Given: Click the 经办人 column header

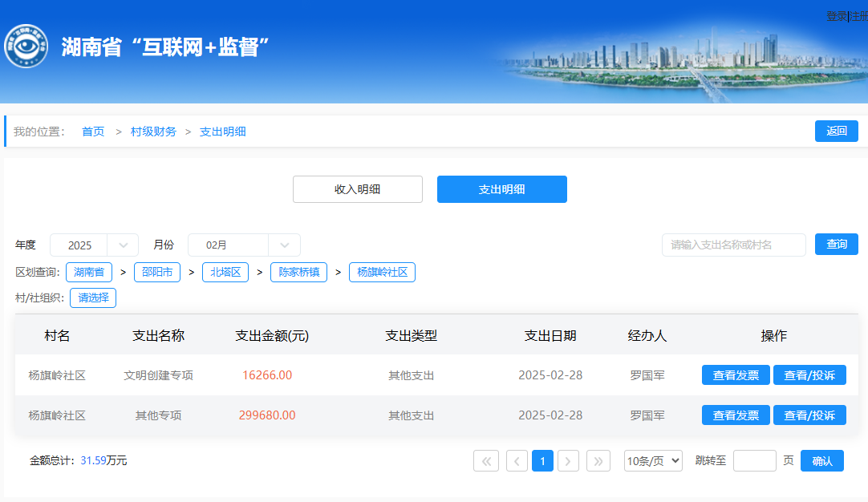Looking at the screenshot, I should [647, 335].
